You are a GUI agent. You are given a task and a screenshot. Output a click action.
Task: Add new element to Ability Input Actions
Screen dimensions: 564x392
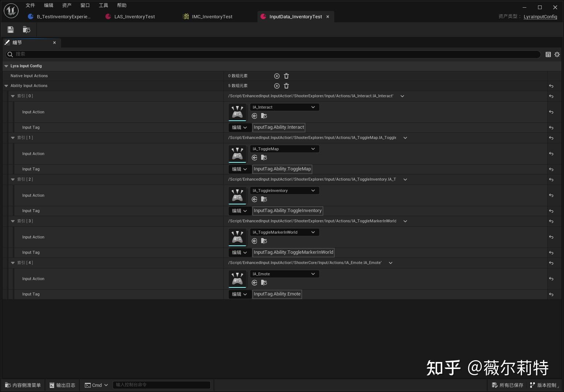pyautogui.click(x=277, y=86)
